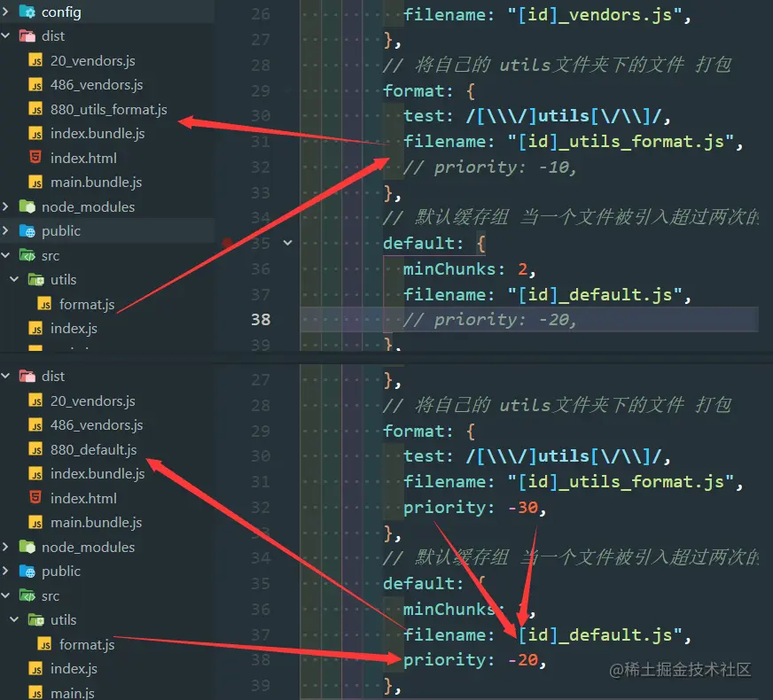
Task: Collapse the utils folder chevron in the lower explorer
Action: pyautogui.click(x=14, y=619)
